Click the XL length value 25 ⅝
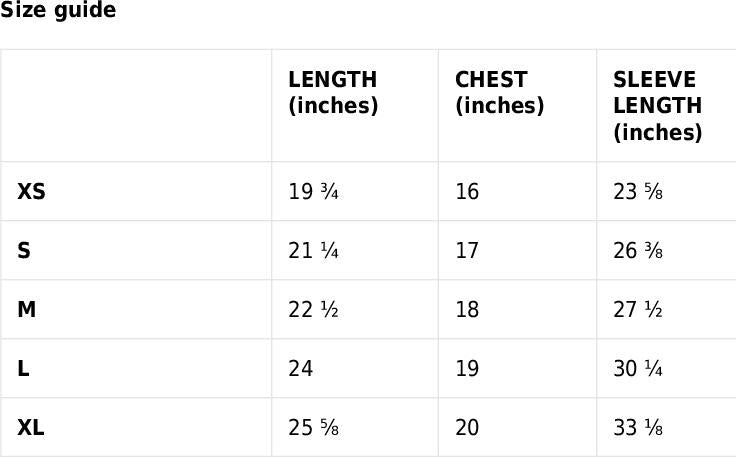Viewport: 736px width, 457px height. click(313, 428)
